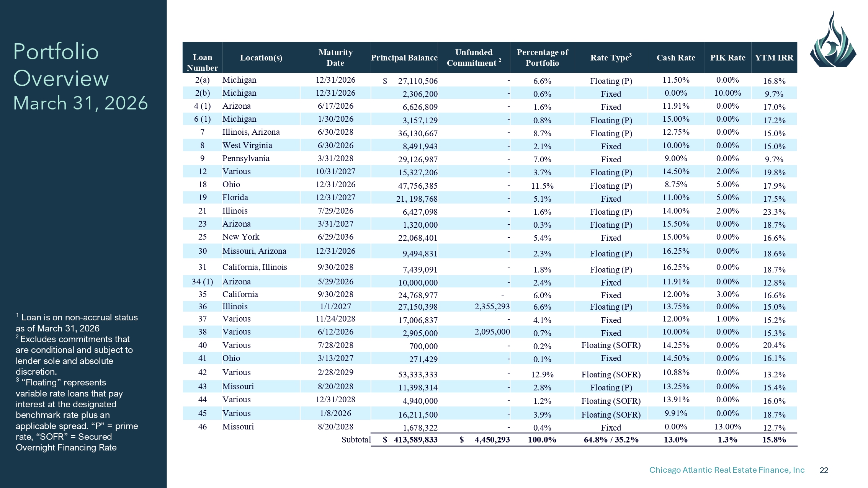The height and width of the screenshot is (488, 868).
Task: Click loan 42 principal balance 53,333,333
Action: point(417,374)
